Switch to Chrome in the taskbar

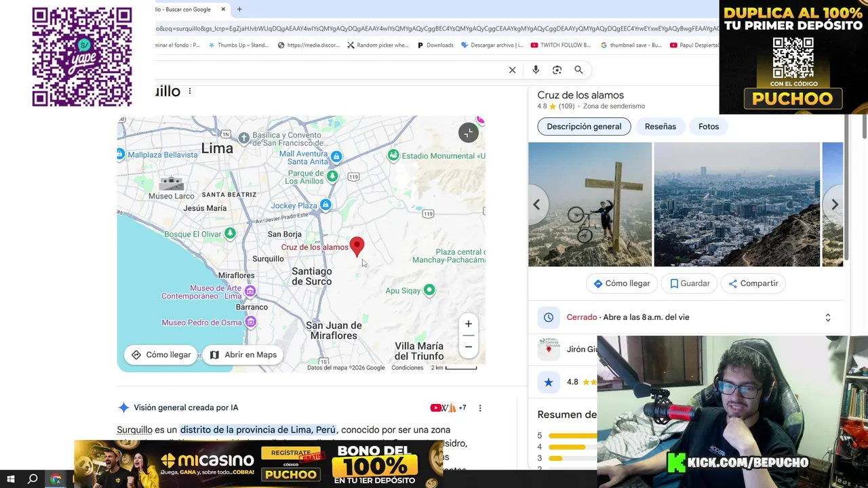(x=56, y=479)
